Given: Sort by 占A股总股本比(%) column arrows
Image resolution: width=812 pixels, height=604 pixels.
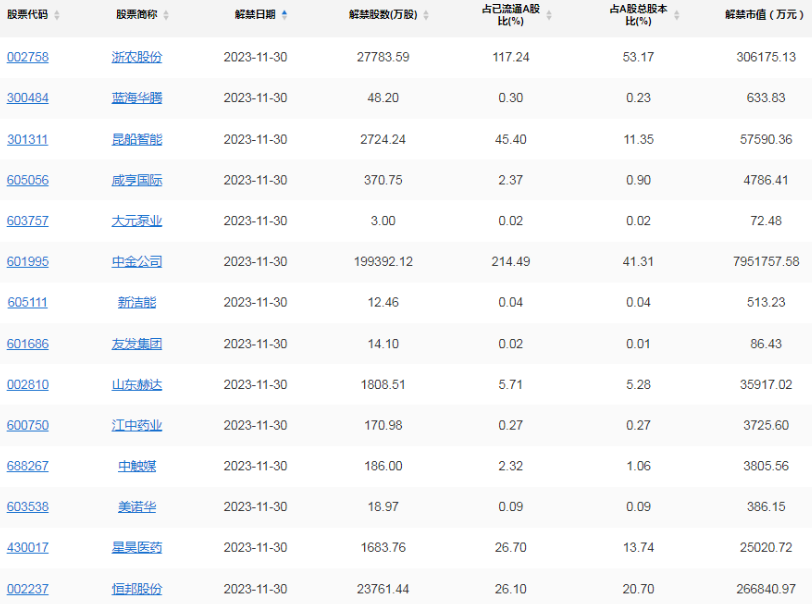Looking at the screenshot, I should pos(676,15).
